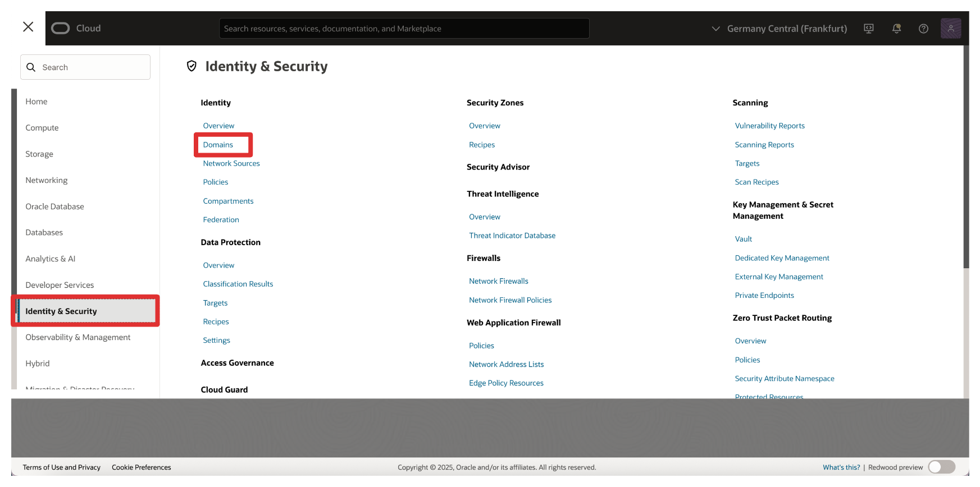Click the magnifier icon in sidebar search
This screenshot has width=980, height=487.
click(x=31, y=67)
